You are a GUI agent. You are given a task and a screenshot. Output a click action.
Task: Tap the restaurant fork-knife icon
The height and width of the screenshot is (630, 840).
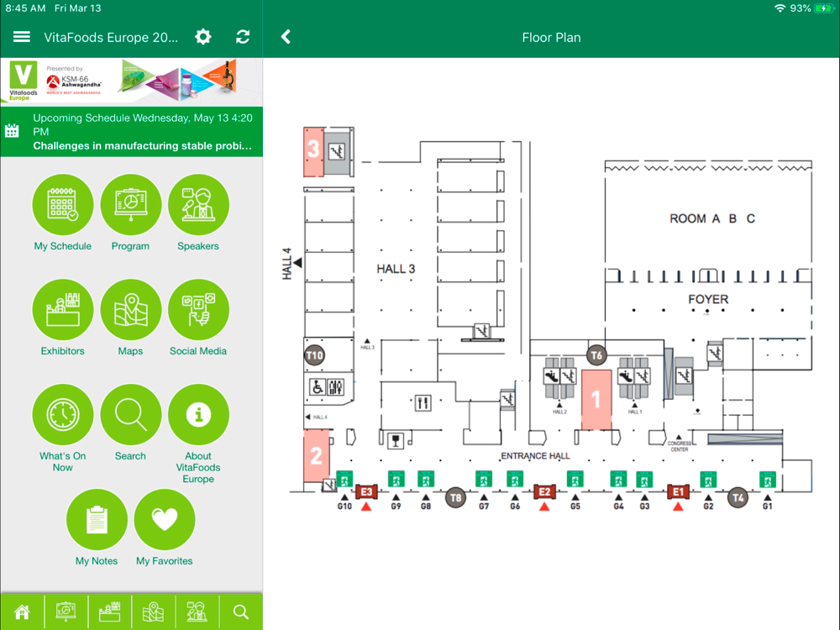click(423, 402)
